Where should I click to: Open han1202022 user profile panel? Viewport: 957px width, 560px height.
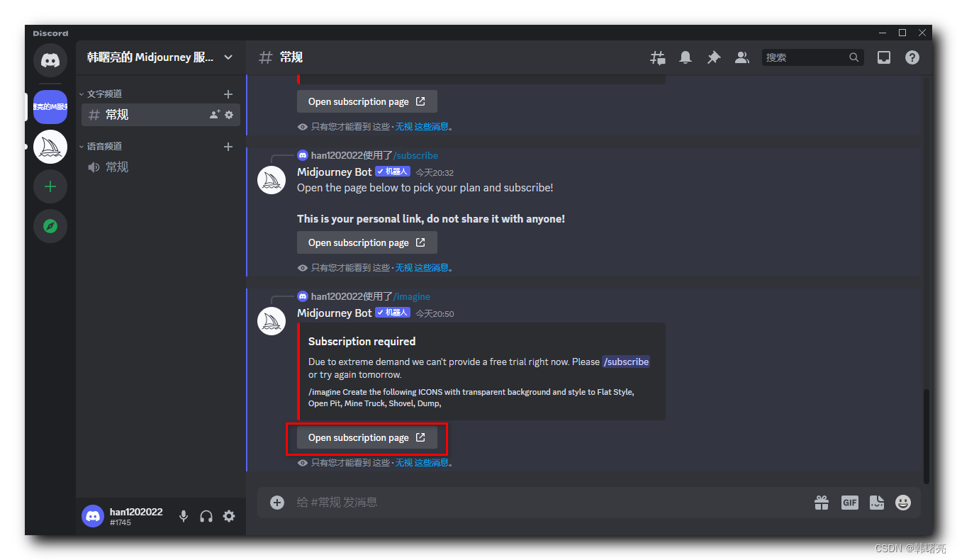pos(125,516)
